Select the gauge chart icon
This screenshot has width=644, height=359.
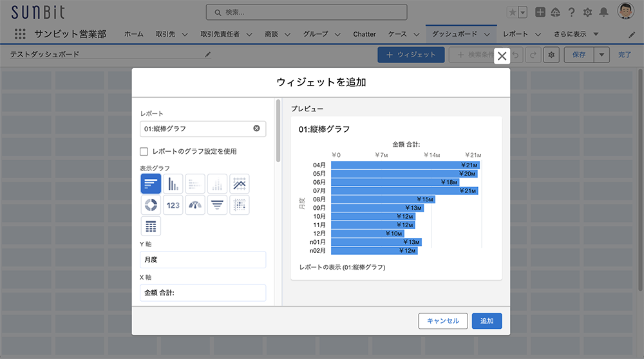tap(195, 205)
